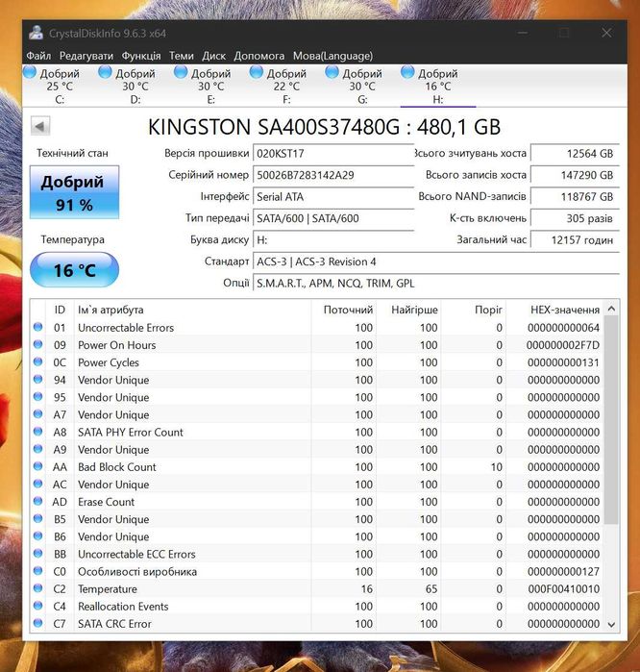Click status dot of Power Cycles row
The height and width of the screenshot is (672, 640).
point(38,361)
